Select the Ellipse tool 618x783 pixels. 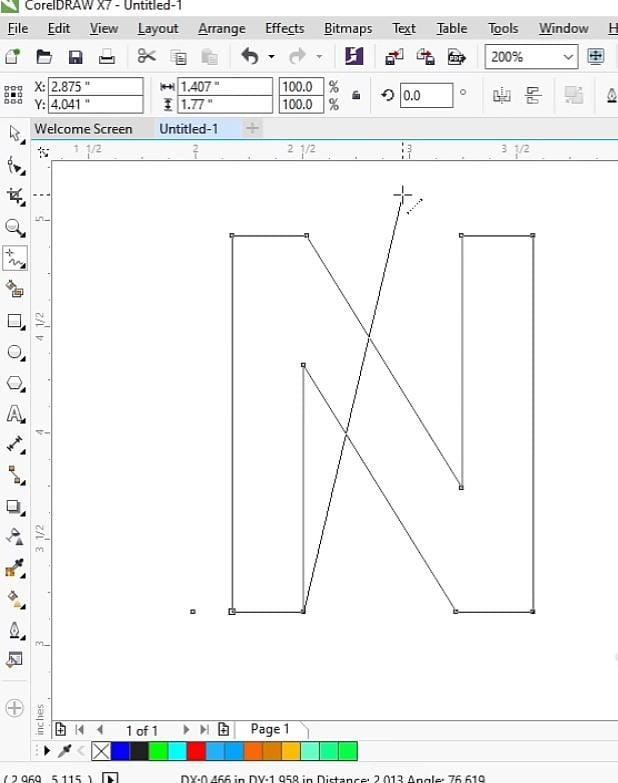pos(15,353)
